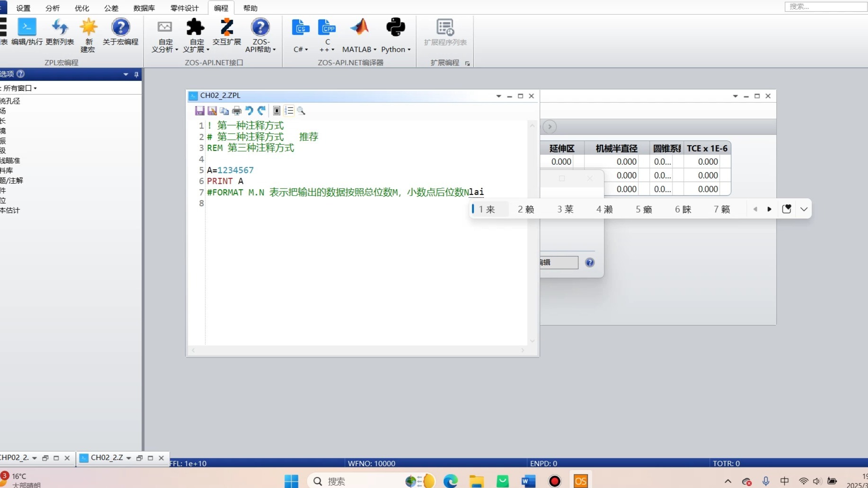Open the 所有窗口 dropdown in options panel

pos(20,88)
